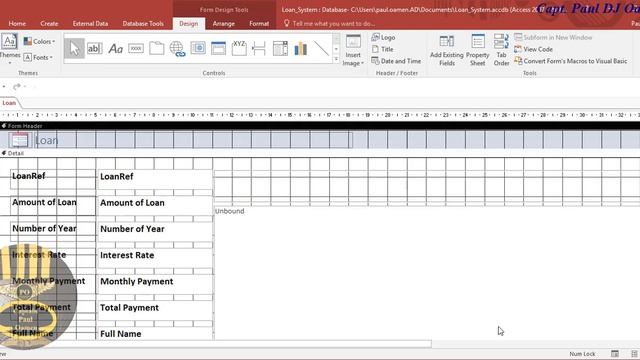This screenshot has height=360, width=640.
Task: Open the Themes gallery
Action: pyautogui.click(x=9, y=49)
